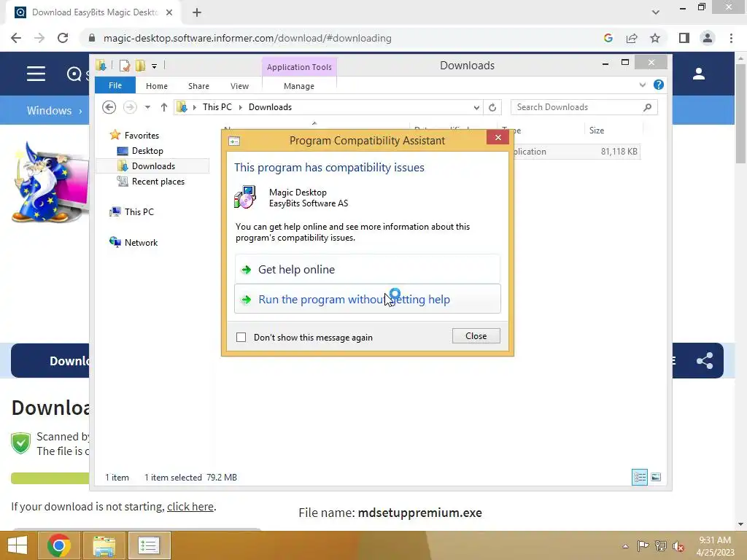Go up one folder level in Explorer
Viewport: 747px width, 560px height.
tap(164, 107)
